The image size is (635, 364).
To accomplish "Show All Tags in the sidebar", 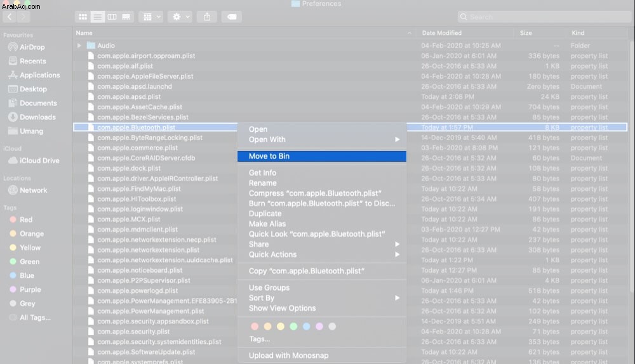I will pos(30,318).
